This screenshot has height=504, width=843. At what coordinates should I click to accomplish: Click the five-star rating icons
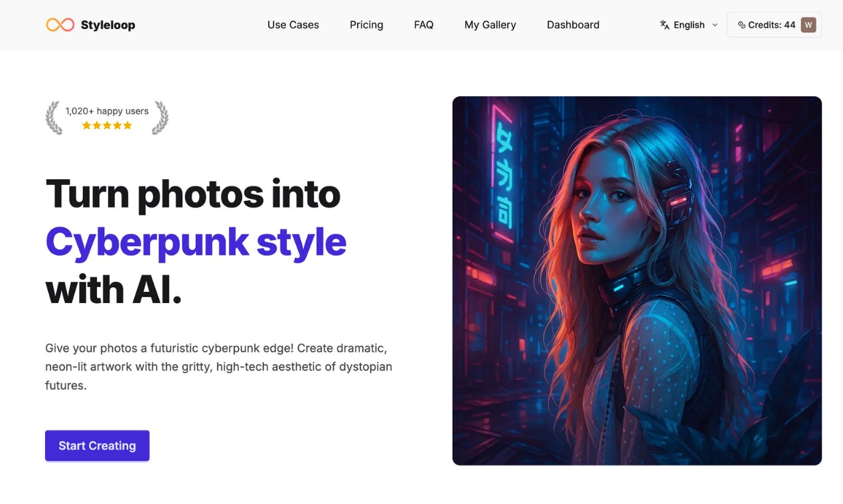click(107, 125)
